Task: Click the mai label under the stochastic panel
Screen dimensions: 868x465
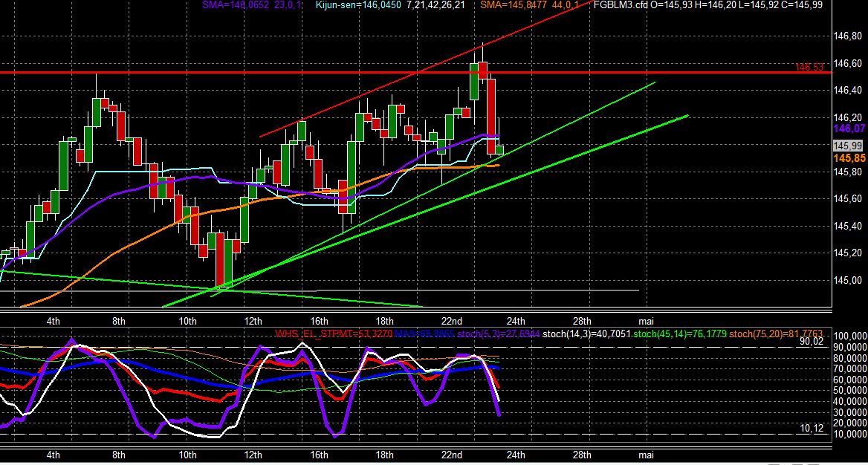Action: [645, 455]
